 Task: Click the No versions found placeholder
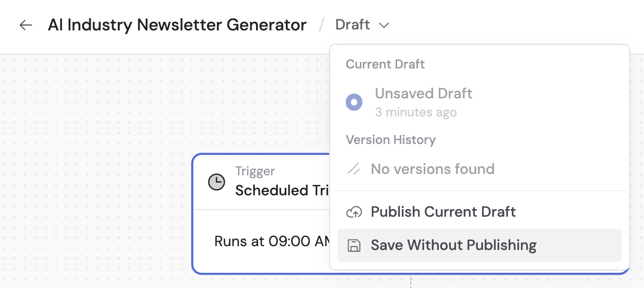[x=432, y=169]
